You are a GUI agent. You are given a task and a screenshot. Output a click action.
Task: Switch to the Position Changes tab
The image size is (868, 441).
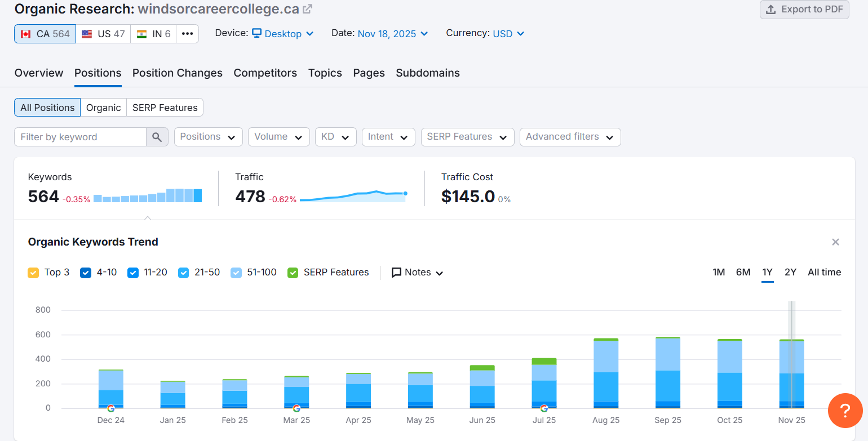click(177, 73)
